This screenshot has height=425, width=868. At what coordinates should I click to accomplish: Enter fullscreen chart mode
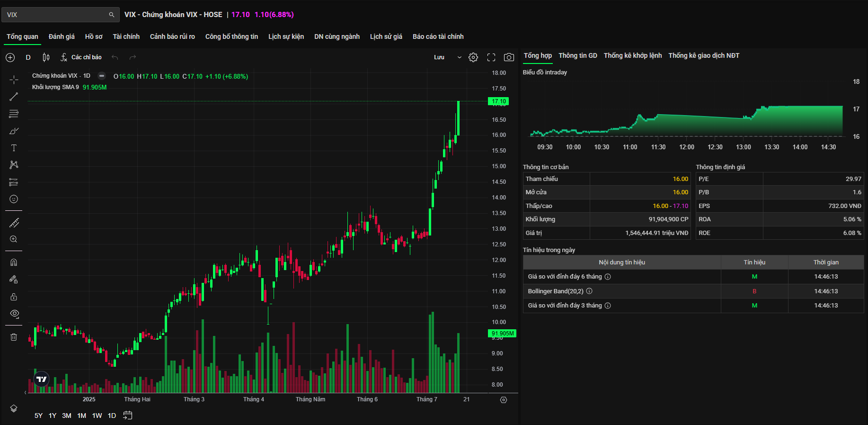[x=491, y=57]
